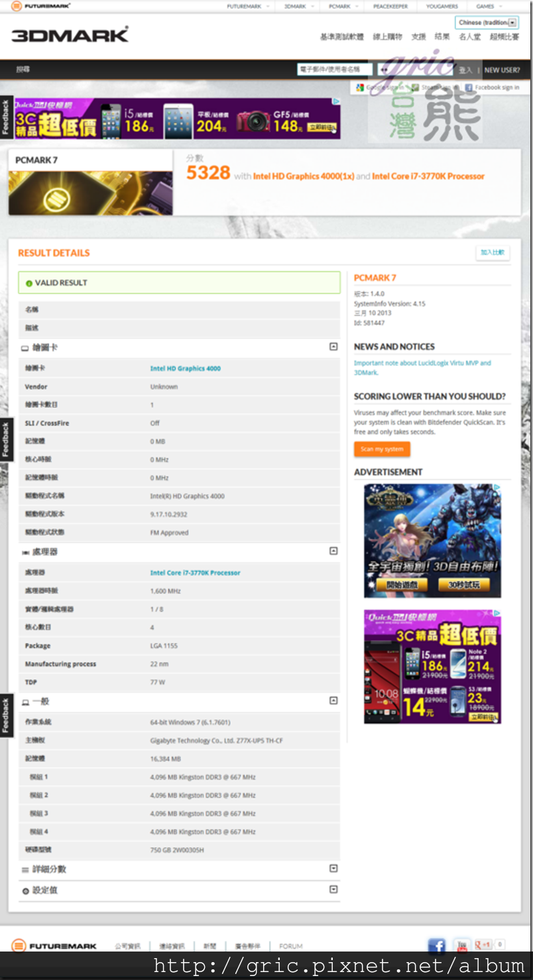Open the Intel Core i7-3770K Processor link in the 處理器 row
Screen dimensions: 533x980
(195, 572)
